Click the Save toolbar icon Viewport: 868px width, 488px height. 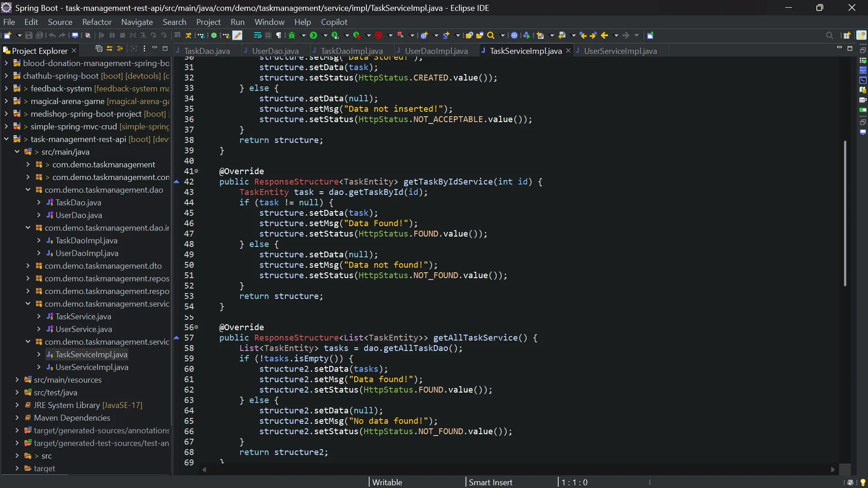point(28,35)
